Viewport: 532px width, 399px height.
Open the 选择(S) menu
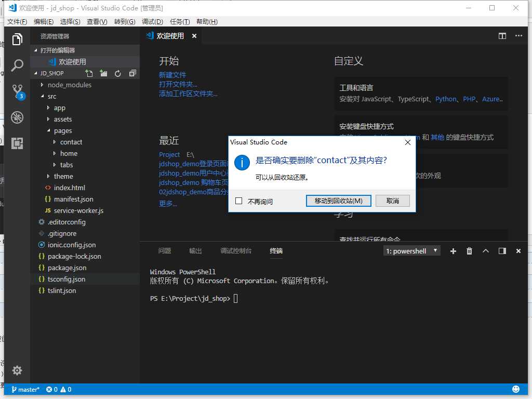click(70, 22)
